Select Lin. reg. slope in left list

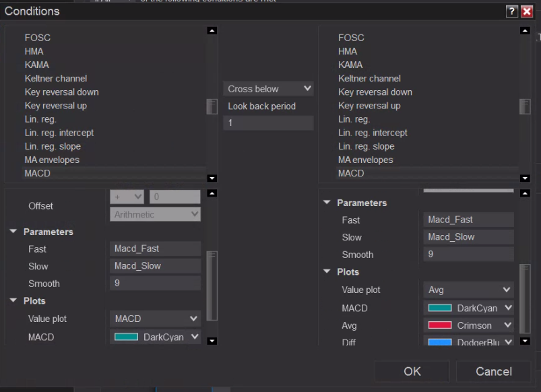(x=53, y=146)
